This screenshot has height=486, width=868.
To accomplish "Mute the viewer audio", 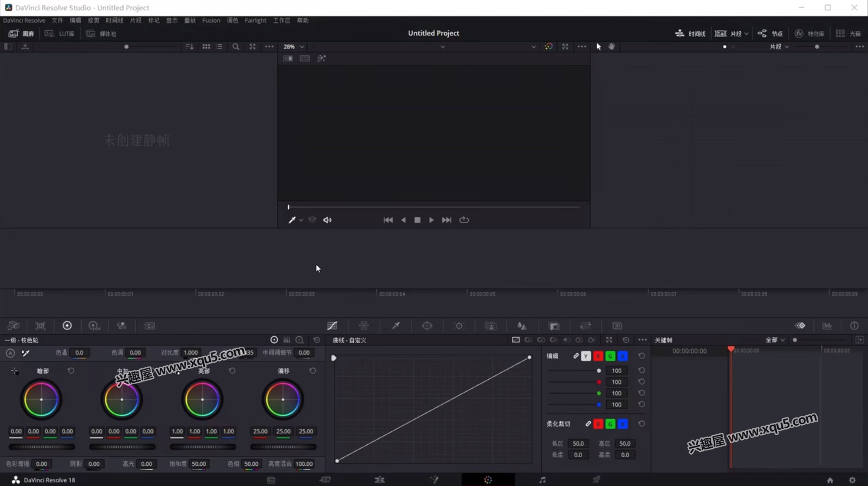I will (327, 220).
